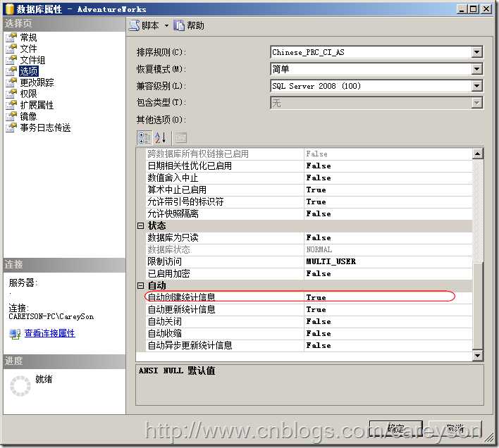Image resolution: width=499 pixels, height=448 pixels.
Task: Open the 脚本 dropdown arrow
Action: point(166,26)
